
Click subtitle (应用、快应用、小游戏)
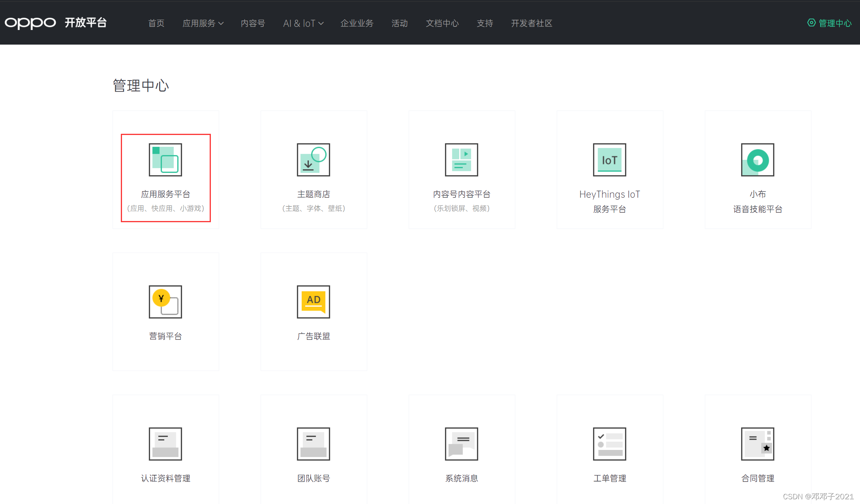(165, 208)
